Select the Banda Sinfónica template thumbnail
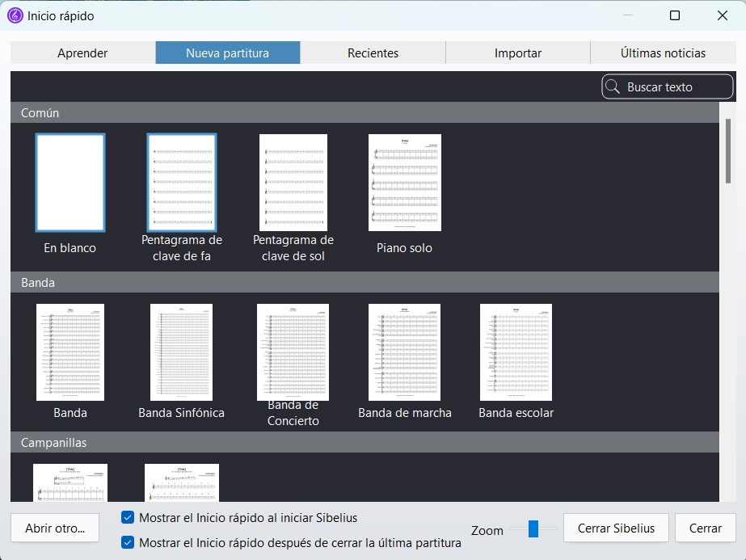The width and height of the screenshot is (746, 560). (x=182, y=352)
